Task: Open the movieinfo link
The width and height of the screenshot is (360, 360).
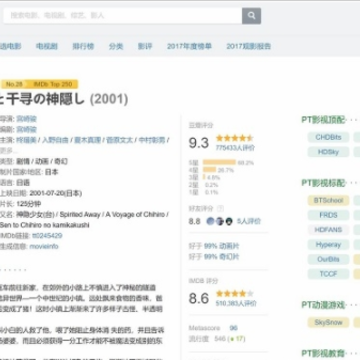Action: [44, 246]
